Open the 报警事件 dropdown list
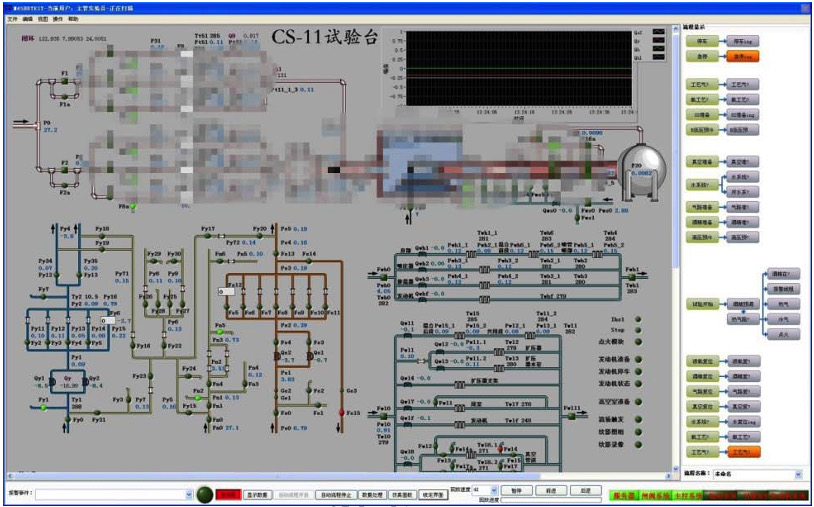The width and height of the screenshot is (814, 507). (189, 494)
